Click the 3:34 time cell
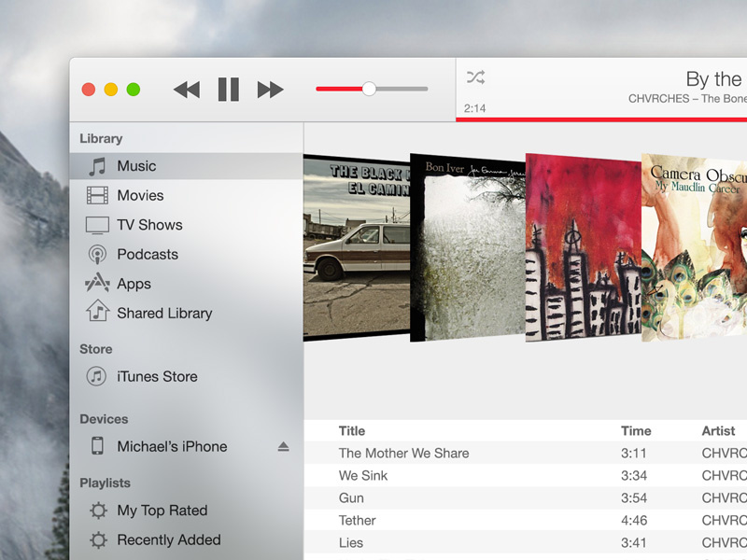 634,476
